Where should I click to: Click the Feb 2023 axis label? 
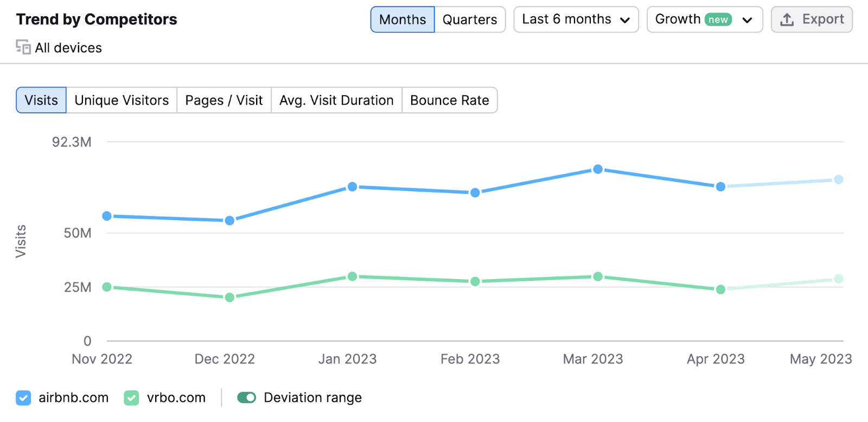pyautogui.click(x=470, y=359)
